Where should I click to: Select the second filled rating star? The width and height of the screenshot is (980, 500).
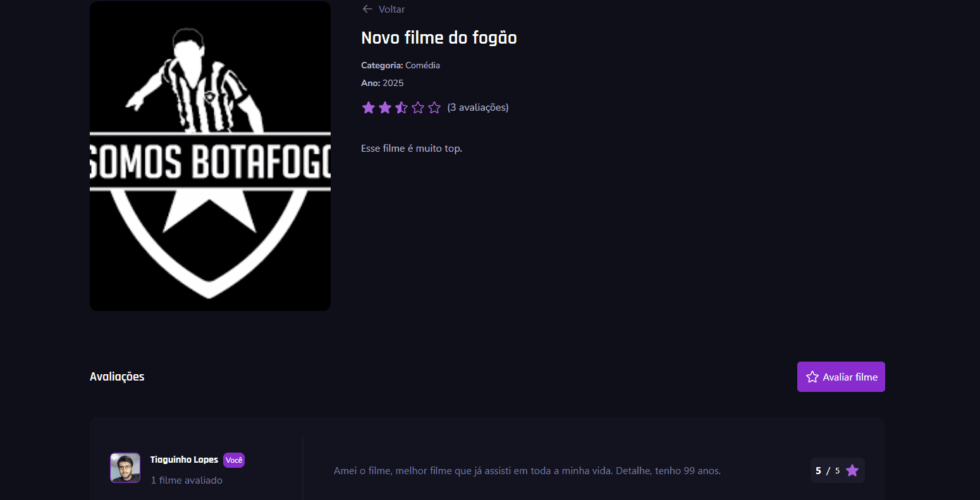coord(385,107)
